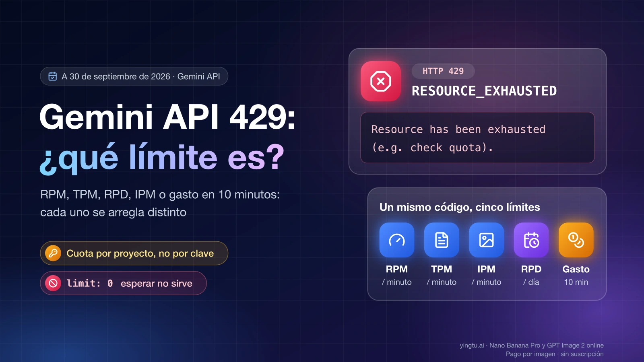The image size is (644, 362).
Task: Click the 'RPM' label
Action: (x=397, y=269)
